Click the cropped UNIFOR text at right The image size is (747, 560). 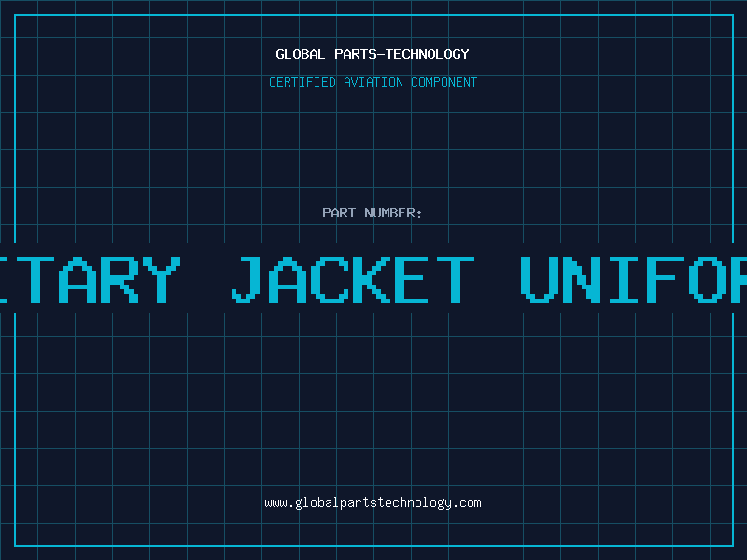(634, 279)
